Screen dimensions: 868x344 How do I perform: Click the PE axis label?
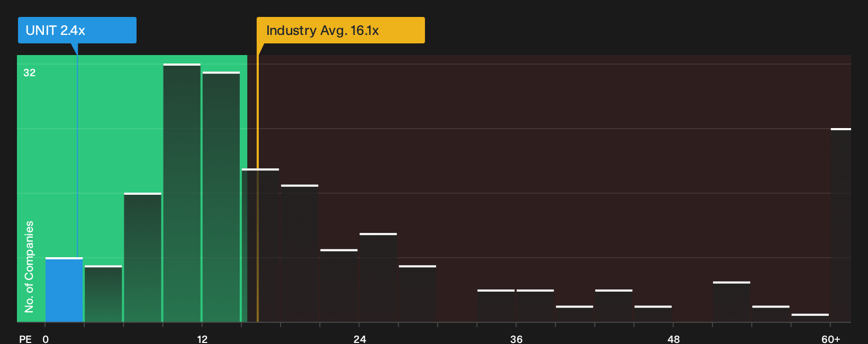pyautogui.click(x=25, y=339)
